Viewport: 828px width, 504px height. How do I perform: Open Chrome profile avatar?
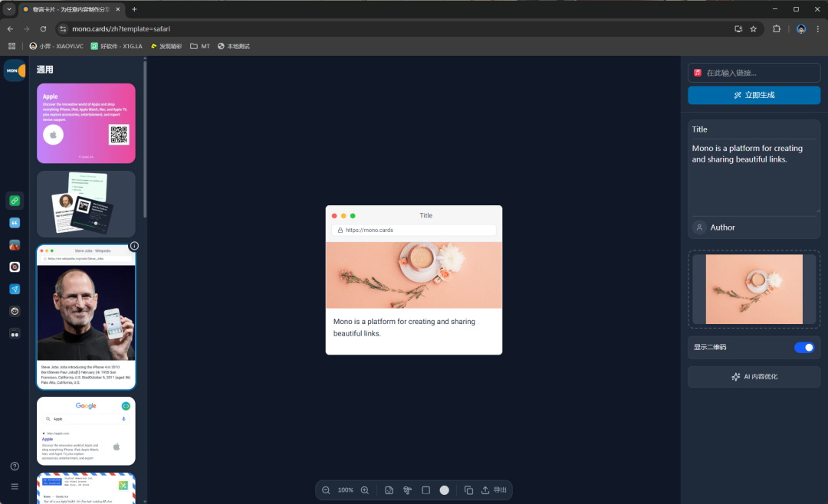801,29
